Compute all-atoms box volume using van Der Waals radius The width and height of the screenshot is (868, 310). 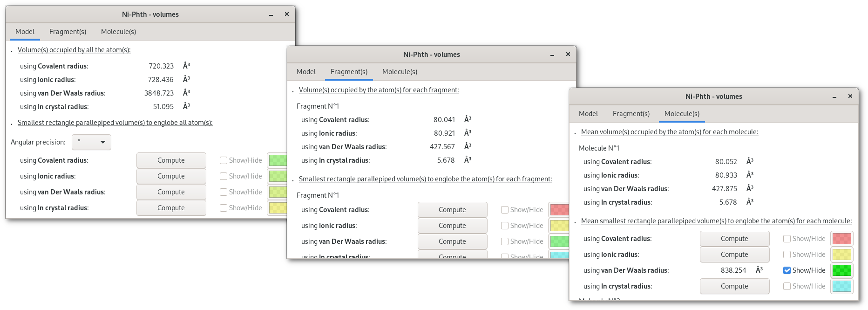(x=171, y=192)
